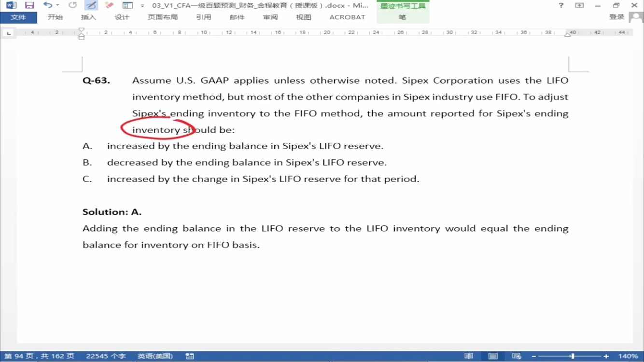
Task: Click the tab stop selector on the ruler
Action: (x=9, y=33)
